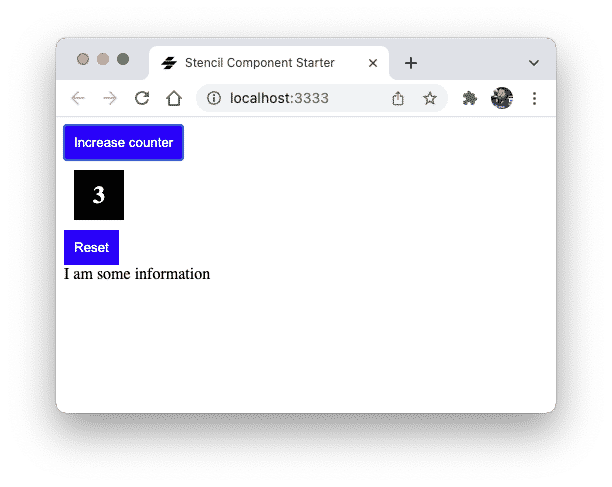Image resolution: width=612 pixels, height=487 pixels.
Task: Click the Increase counter button
Action: tap(123, 142)
